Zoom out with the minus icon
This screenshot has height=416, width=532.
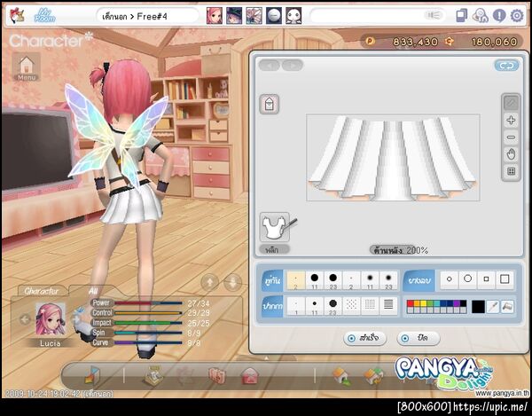(x=512, y=137)
